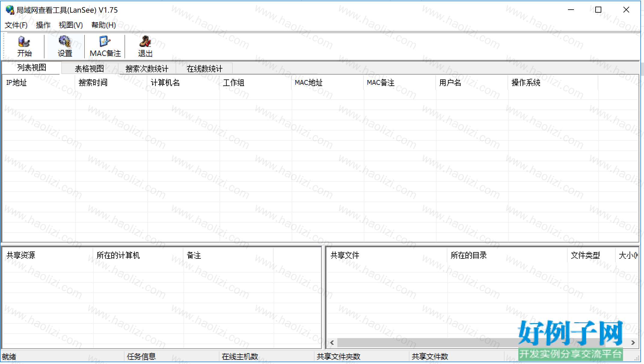
Task: Sort by the 工作组 column header
Action: pyautogui.click(x=255, y=83)
